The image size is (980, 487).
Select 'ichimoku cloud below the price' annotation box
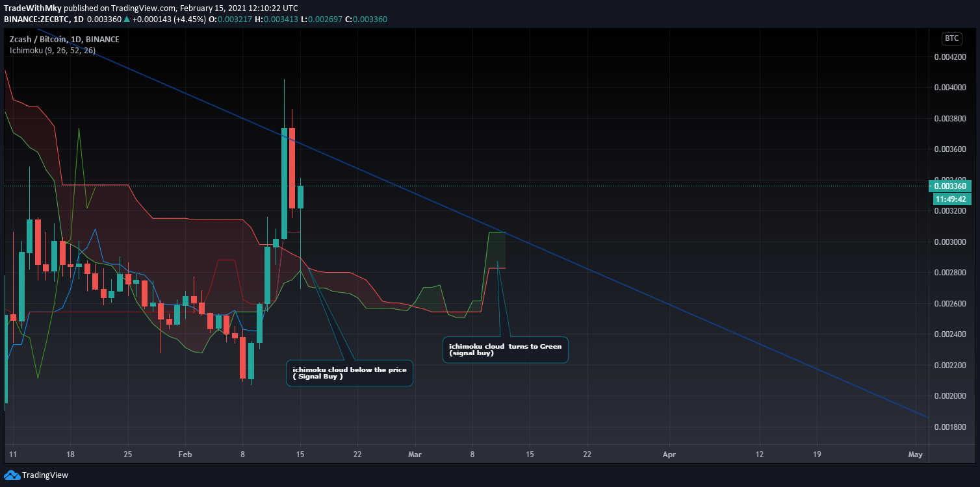350,373
